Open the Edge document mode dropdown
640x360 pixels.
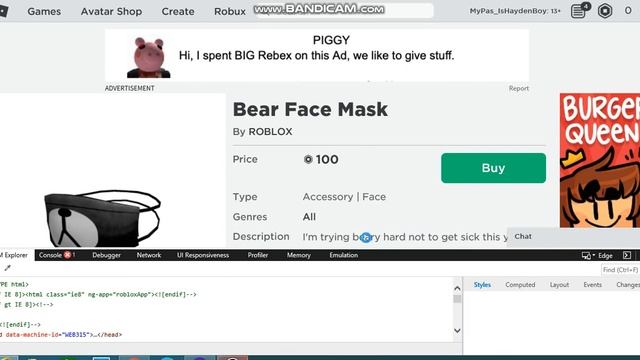605,256
